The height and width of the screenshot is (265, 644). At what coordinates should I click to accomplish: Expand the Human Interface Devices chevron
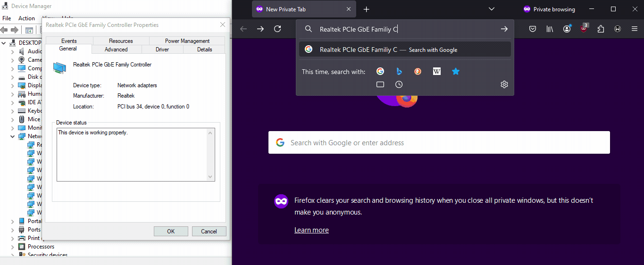[x=13, y=93]
